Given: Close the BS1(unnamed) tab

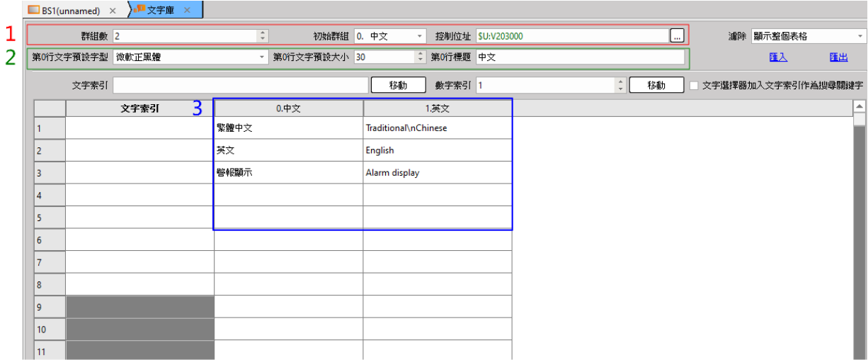Looking at the screenshot, I should pyautogui.click(x=113, y=11).
